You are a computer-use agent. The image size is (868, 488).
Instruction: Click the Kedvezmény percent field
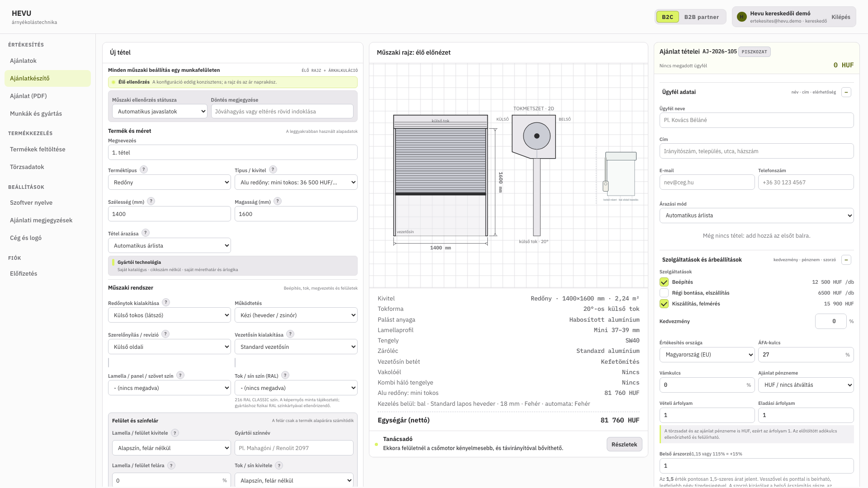(x=831, y=321)
